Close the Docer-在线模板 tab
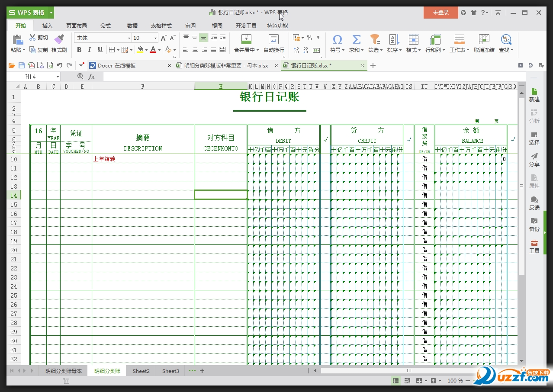 (169, 66)
